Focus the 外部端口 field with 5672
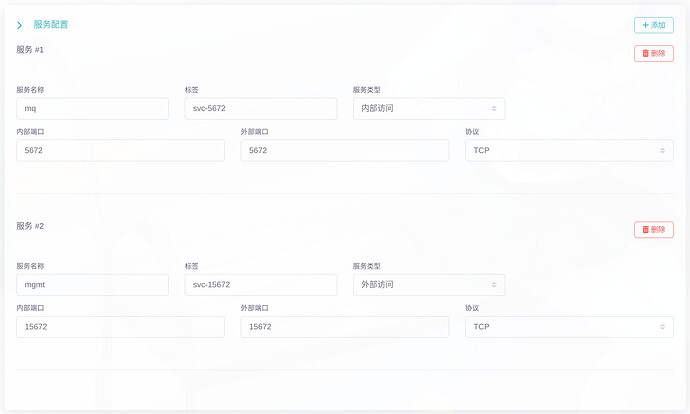 pyautogui.click(x=345, y=150)
